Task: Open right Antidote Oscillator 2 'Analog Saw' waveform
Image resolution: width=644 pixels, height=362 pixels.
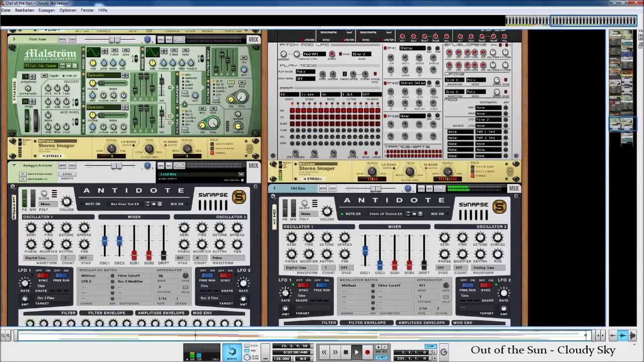Action: pyautogui.click(x=488, y=267)
